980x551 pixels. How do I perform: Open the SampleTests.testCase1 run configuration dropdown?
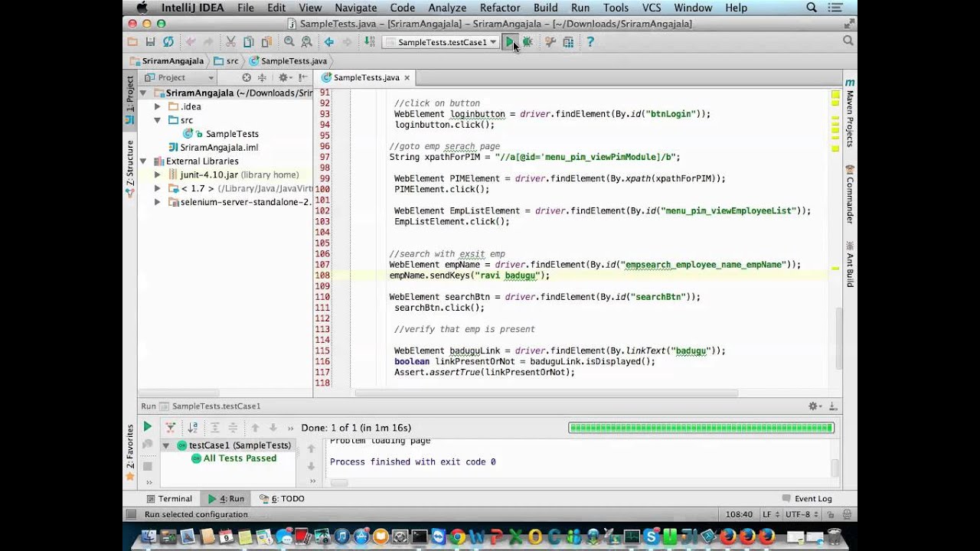coord(442,42)
